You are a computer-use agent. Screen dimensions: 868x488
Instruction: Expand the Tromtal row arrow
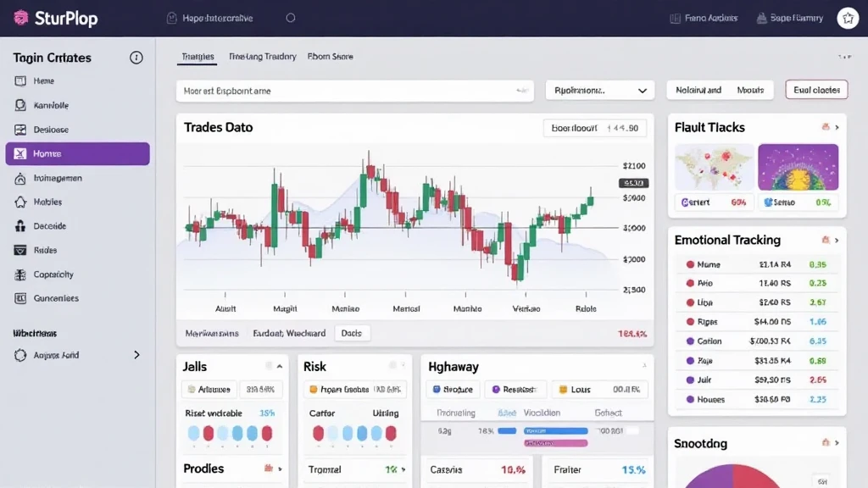[403, 469]
